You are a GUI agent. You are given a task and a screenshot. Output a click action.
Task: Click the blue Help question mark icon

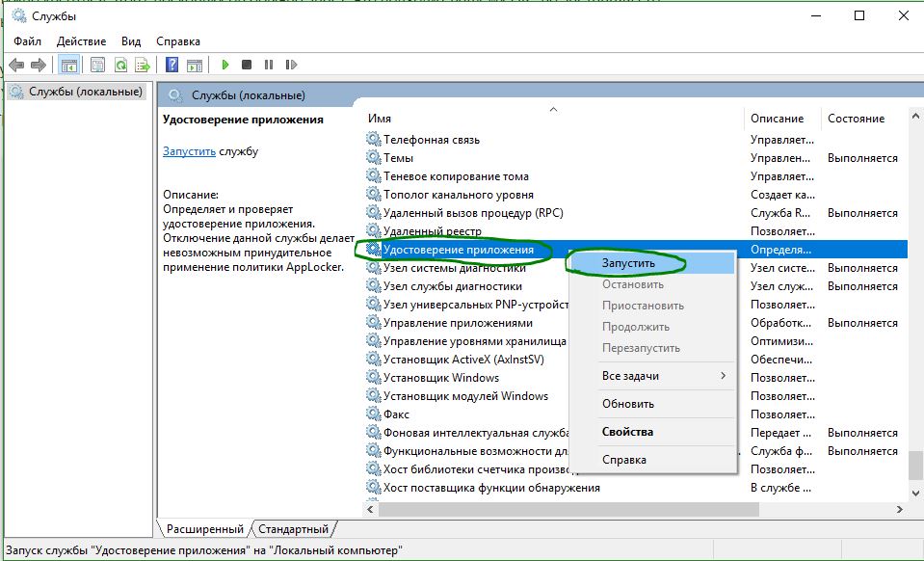(172, 65)
